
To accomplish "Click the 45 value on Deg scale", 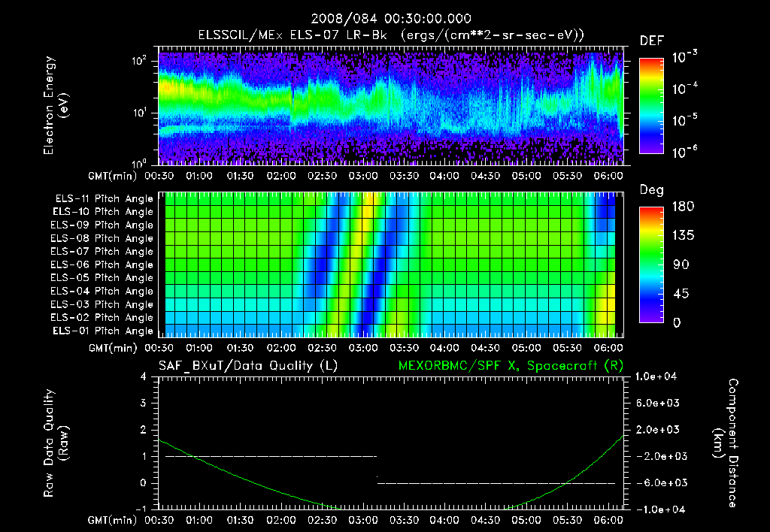I will [x=681, y=294].
